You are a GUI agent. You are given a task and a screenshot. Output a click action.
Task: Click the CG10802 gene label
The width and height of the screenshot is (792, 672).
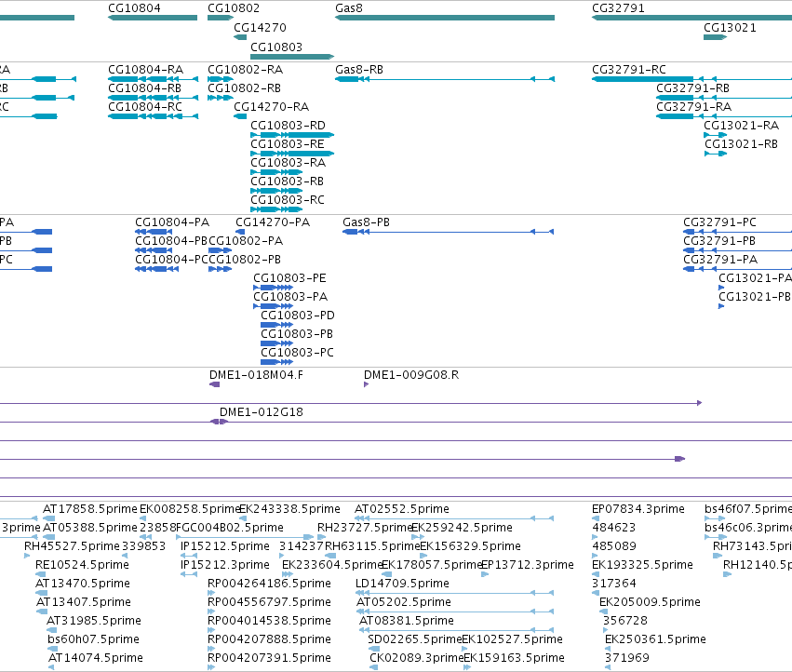coord(234,8)
